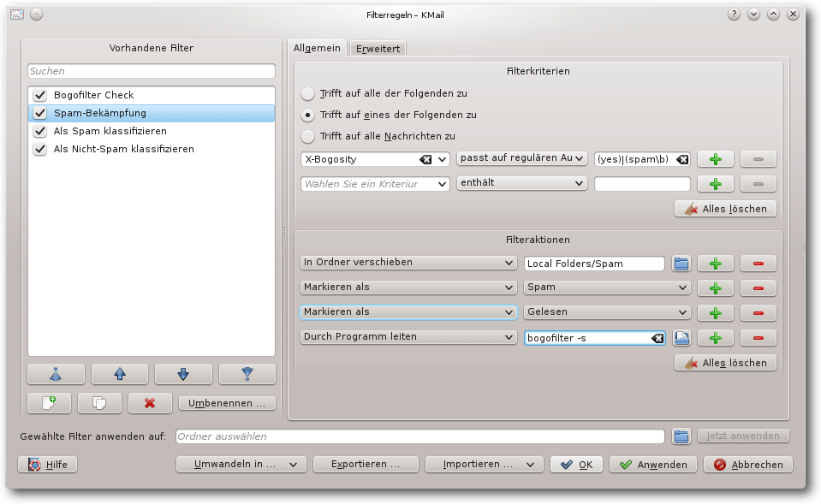This screenshot has width=821, height=504.
Task: Remove the Markieren als Spam action
Action: coord(759,288)
